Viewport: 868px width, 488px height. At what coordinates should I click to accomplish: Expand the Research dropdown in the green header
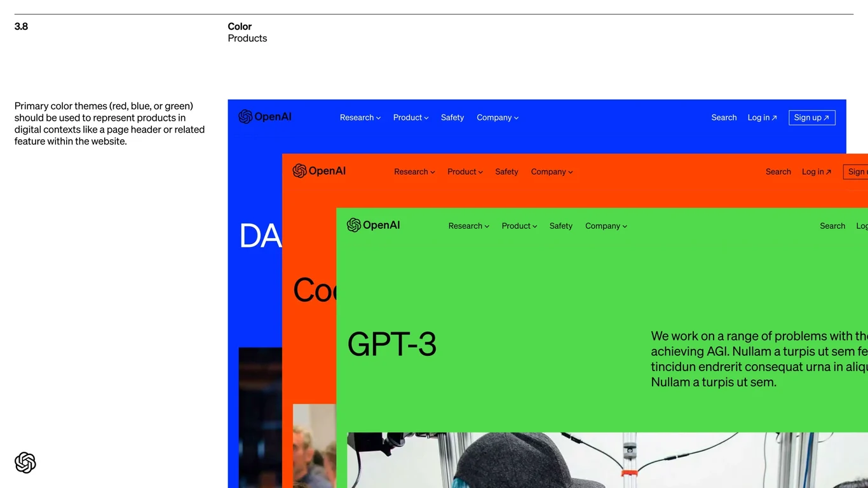tap(469, 226)
